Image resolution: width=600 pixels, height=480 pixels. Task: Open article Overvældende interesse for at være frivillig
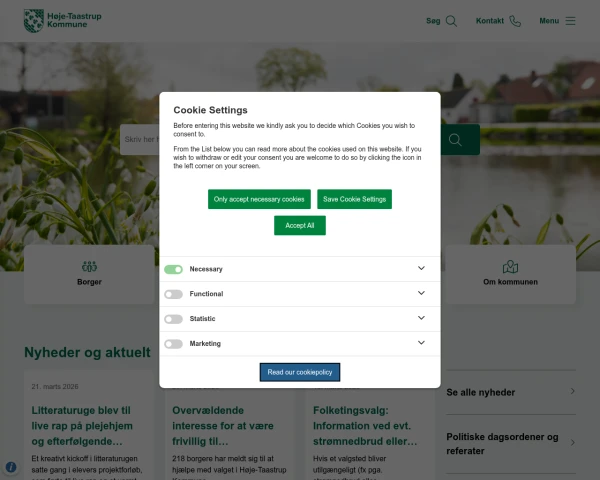pos(223,426)
